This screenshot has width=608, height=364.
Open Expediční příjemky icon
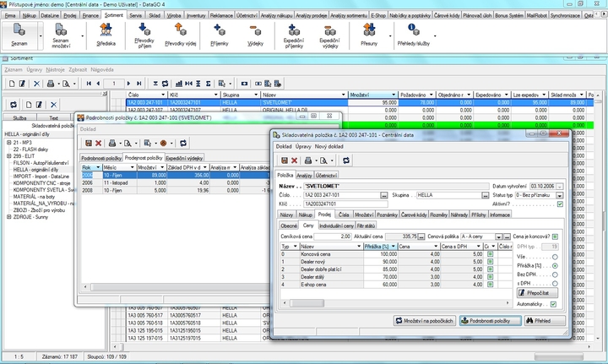294,35
